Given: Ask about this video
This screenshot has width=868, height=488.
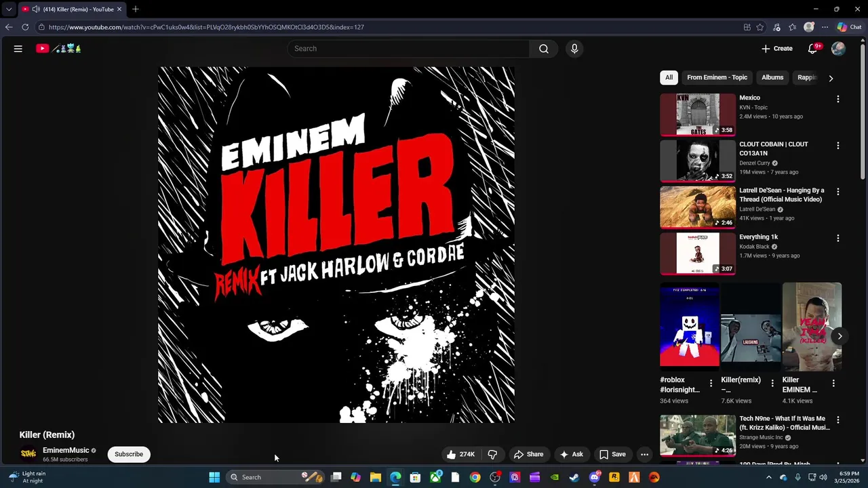Looking at the screenshot, I should (x=571, y=455).
